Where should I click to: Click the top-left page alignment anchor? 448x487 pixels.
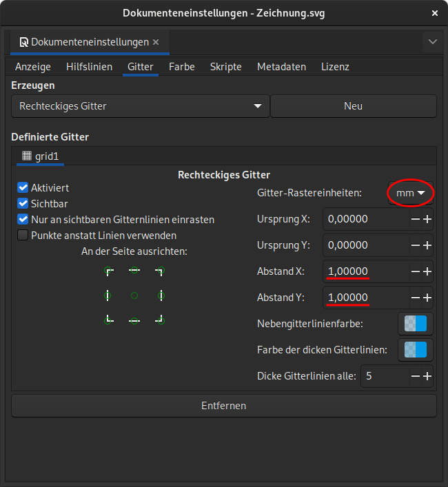pyautogui.click(x=108, y=271)
